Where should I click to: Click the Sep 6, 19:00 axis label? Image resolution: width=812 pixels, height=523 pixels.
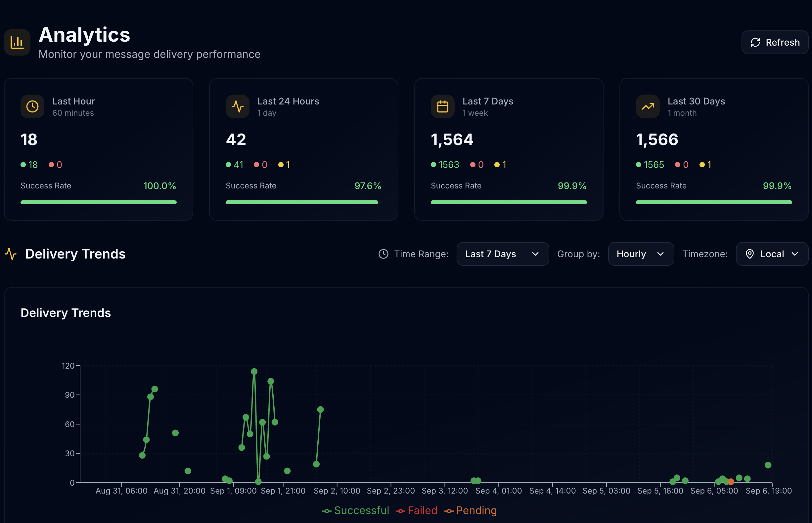[x=769, y=491]
